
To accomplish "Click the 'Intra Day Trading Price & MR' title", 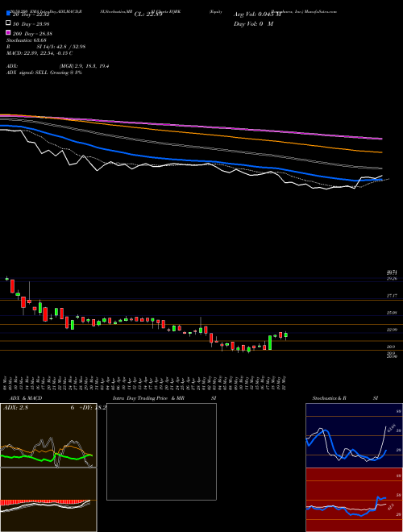I will [149, 398].
